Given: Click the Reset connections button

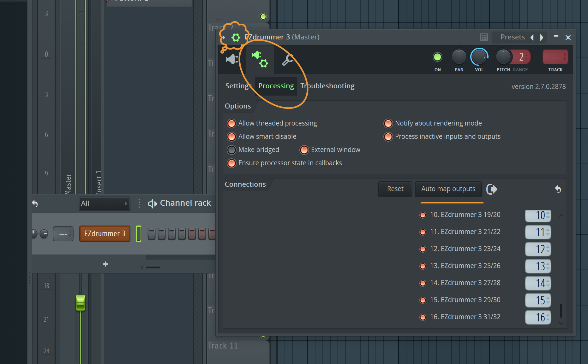Looking at the screenshot, I should (x=395, y=189).
